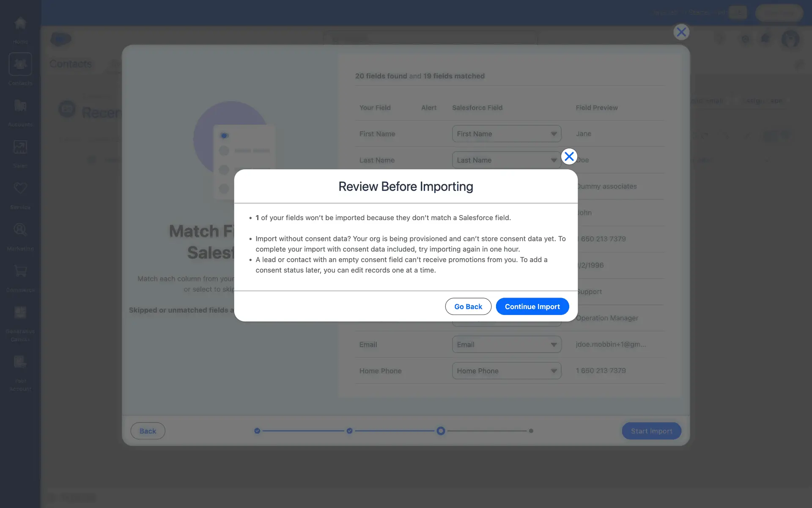Expand the Home Phone field dropdown

[506, 371]
